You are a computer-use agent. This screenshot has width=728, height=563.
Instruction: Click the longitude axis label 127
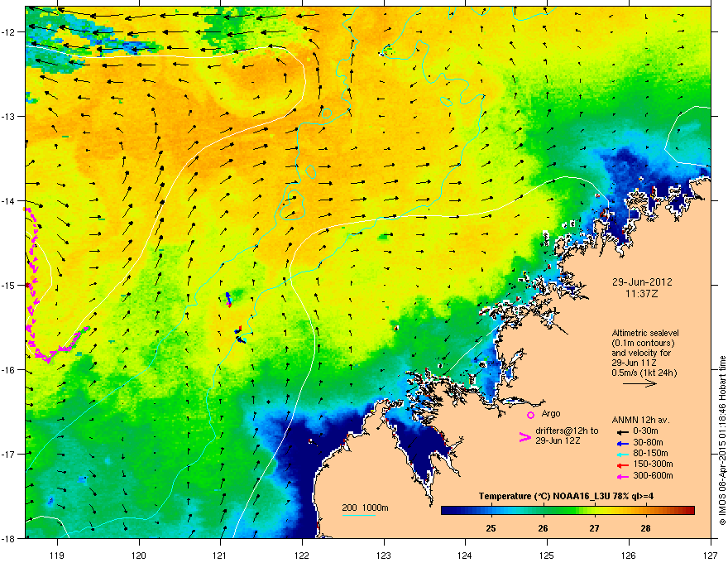(711, 555)
